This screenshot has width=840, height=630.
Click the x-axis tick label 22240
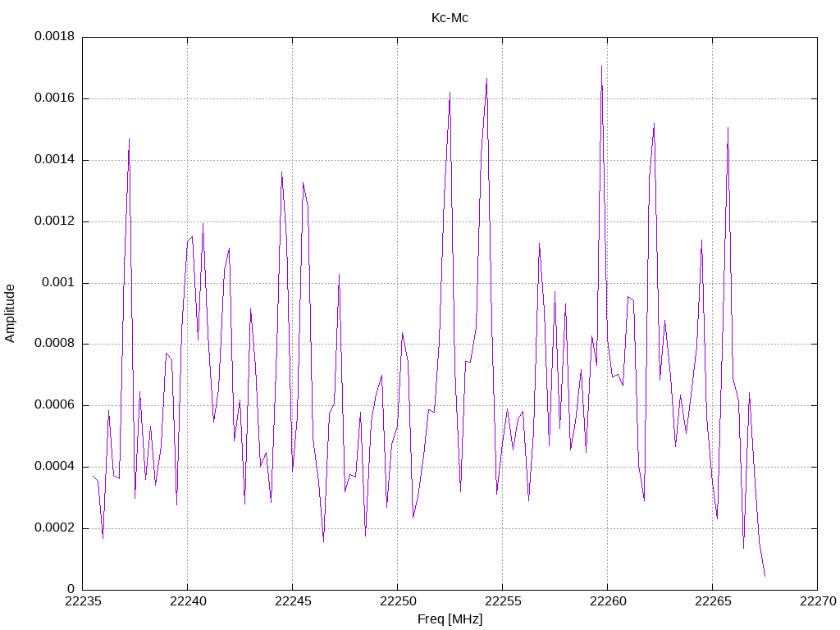(188, 601)
